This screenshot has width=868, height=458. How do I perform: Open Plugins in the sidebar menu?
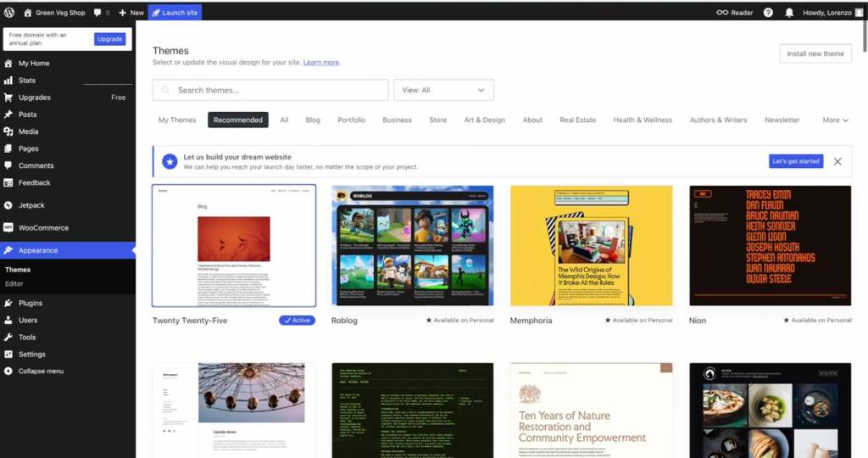(x=31, y=303)
